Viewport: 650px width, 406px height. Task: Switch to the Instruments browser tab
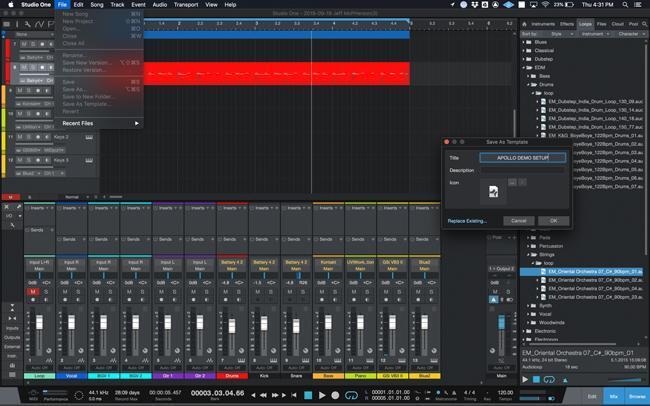pos(543,24)
